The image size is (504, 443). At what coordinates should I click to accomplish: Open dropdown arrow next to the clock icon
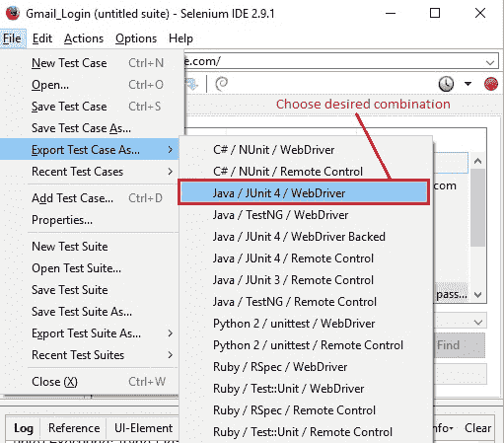(x=468, y=84)
